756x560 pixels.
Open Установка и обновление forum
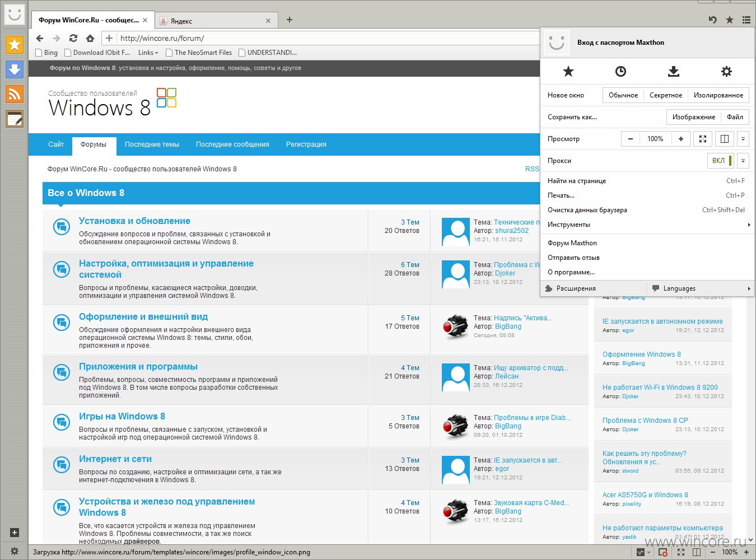click(134, 221)
